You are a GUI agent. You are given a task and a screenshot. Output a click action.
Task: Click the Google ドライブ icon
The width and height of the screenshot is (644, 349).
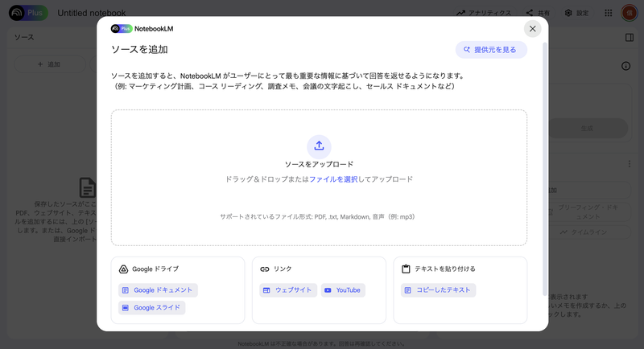coord(123,269)
